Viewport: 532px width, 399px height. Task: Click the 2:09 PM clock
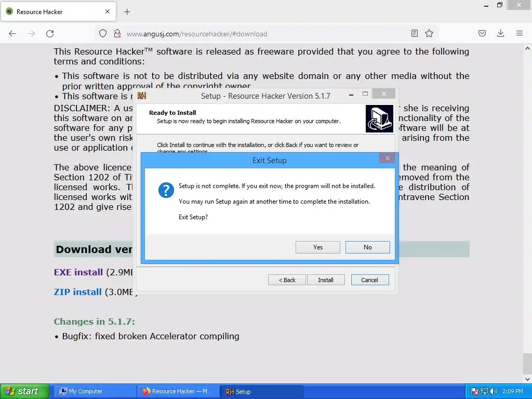(x=513, y=392)
